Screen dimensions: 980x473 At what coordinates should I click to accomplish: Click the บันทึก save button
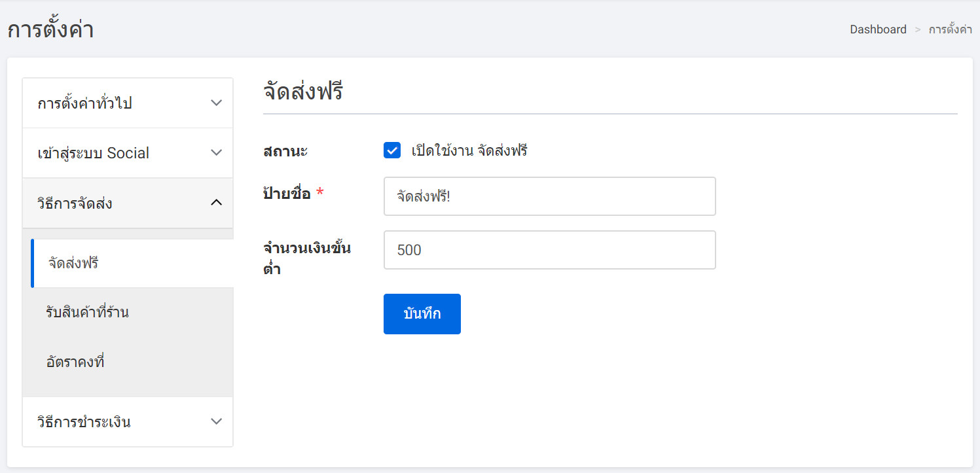(x=422, y=314)
